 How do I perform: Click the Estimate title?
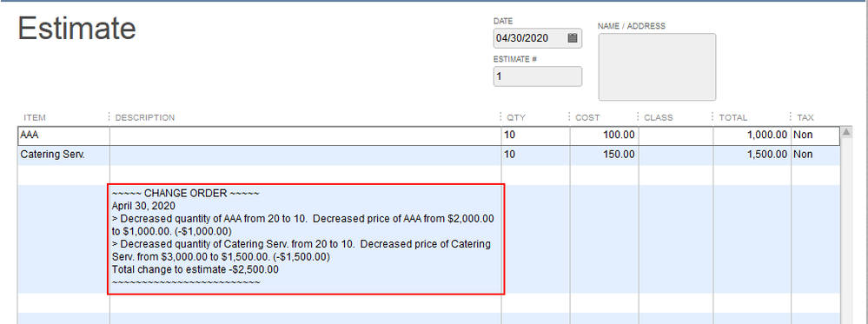coord(77,28)
